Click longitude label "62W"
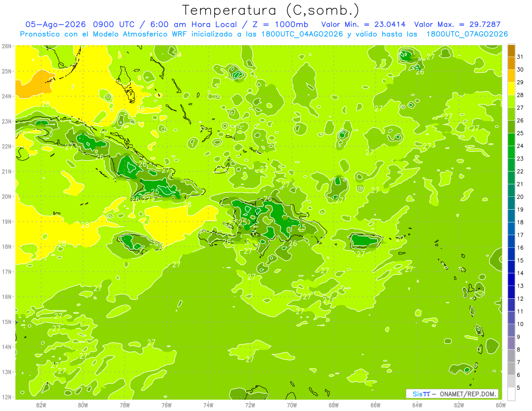532x411 pixels. pos(459,404)
